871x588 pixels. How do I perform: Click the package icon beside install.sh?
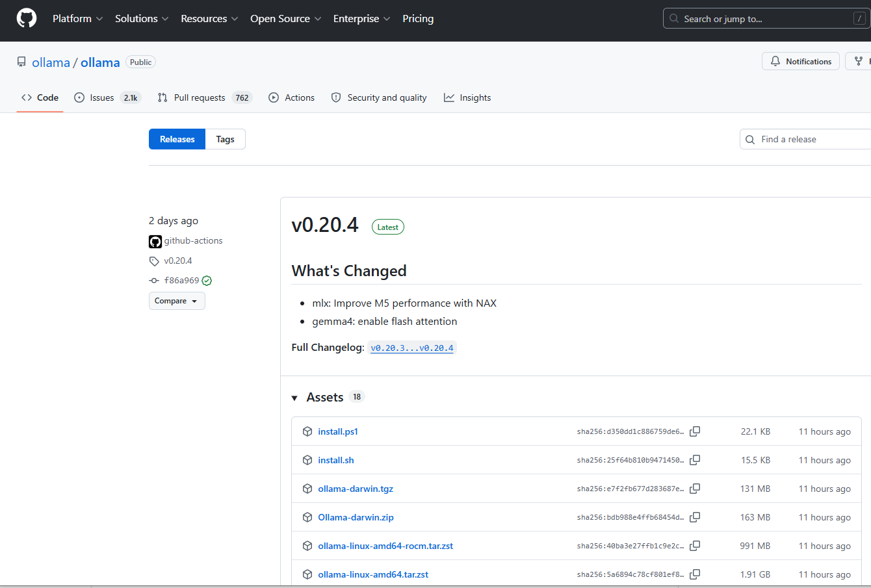(307, 460)
